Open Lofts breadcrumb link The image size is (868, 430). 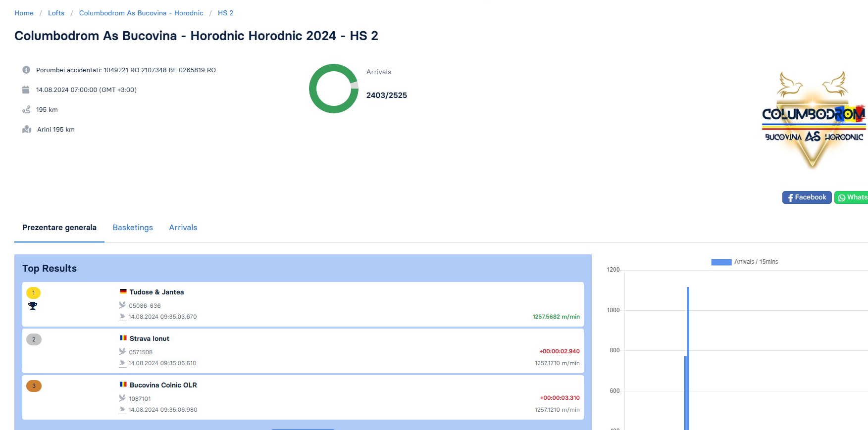point(56,13)
